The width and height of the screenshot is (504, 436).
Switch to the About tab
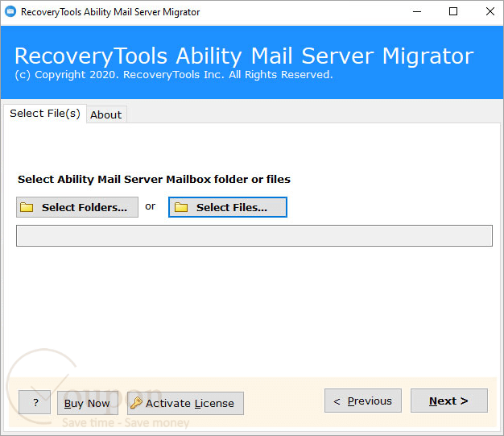[106, 114]
